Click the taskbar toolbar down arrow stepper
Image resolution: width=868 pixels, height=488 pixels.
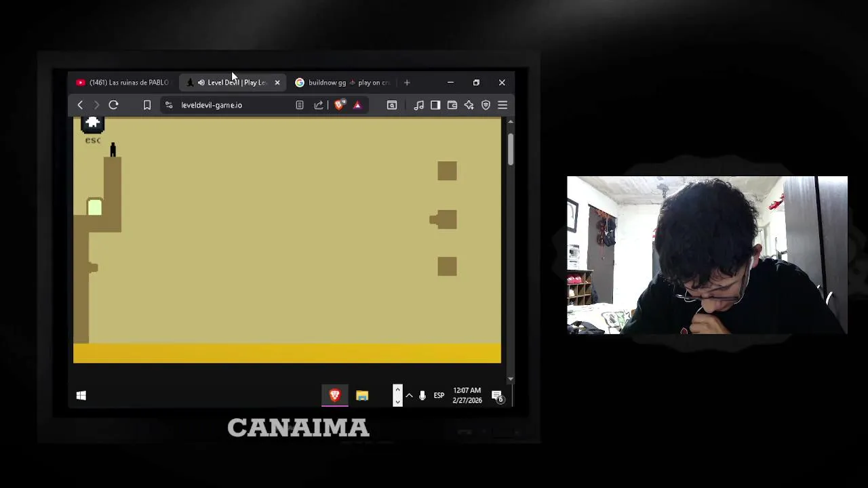(x=397, y=402)
